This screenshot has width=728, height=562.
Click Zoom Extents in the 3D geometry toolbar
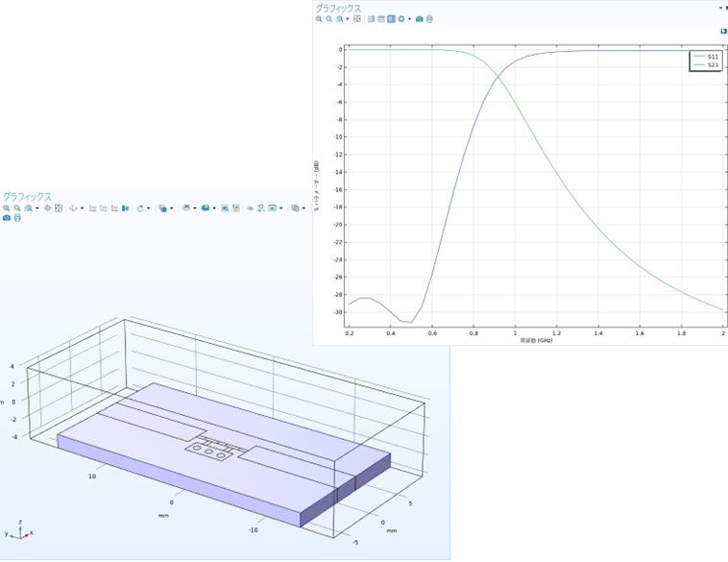point(59,208)
